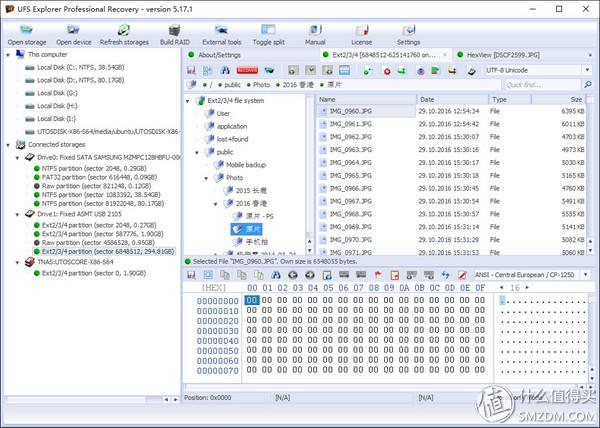This screenshot has width=600, height=428.
Task: Open the ANSI Central European encoding dropdown
Action: [586, 275]
